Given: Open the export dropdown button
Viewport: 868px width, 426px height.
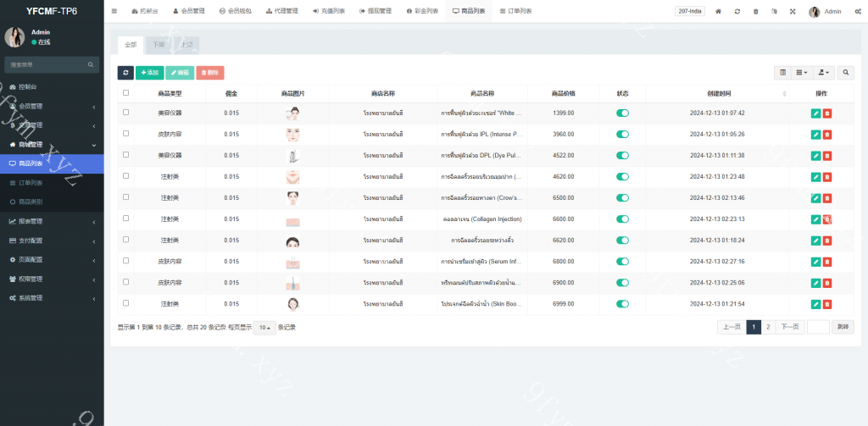Looking at the screenshot, I should point(823,73).
